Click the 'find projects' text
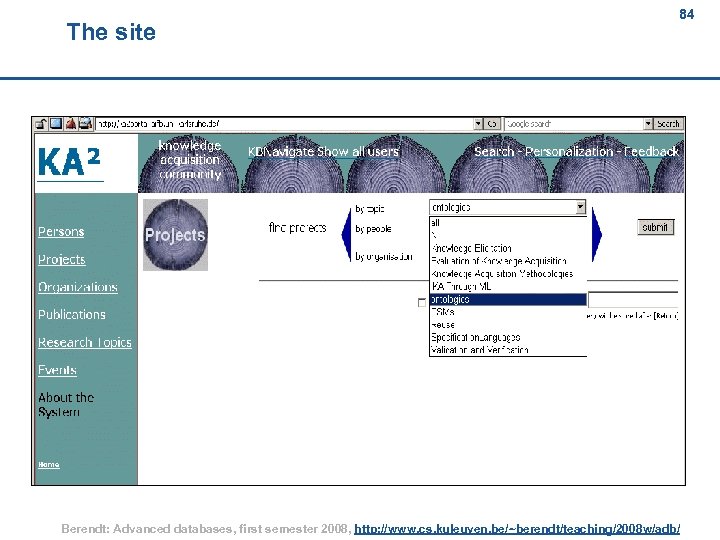Image resolution: width=720 pixels, height=540 pixels. [298, 228]
